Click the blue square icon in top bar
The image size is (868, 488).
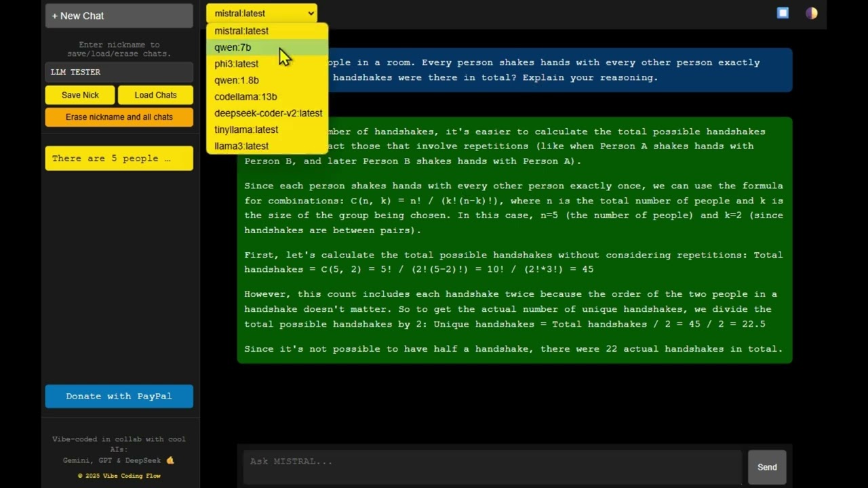pos(783,13)
